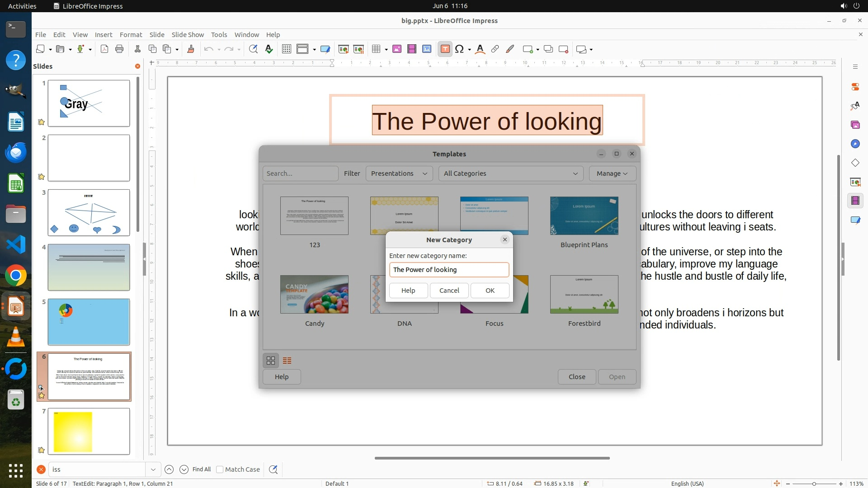Switch Templates dialog to thumbnail view
868x488 pixels.
pos(271,361)
